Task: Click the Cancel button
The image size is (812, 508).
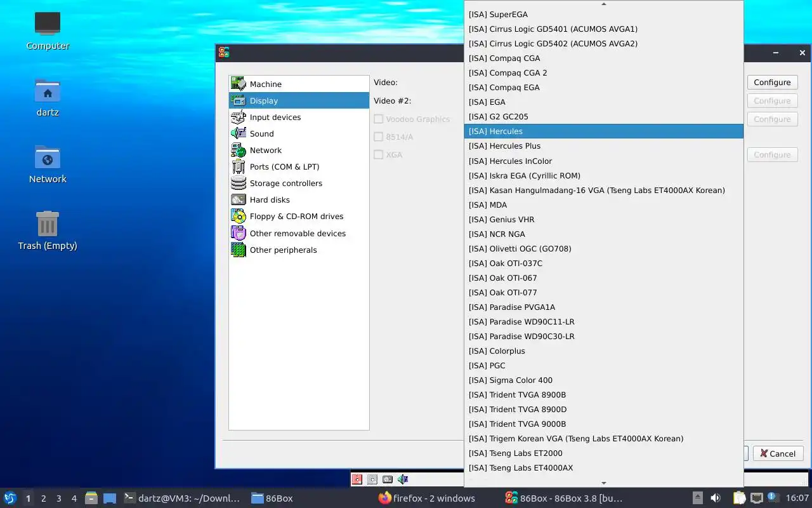Action: (778, 453)
